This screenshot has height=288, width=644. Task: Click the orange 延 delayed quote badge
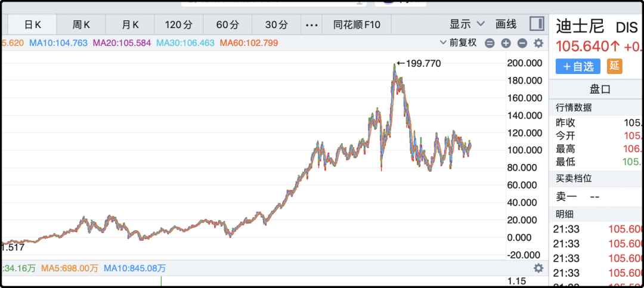pos(614,67)
